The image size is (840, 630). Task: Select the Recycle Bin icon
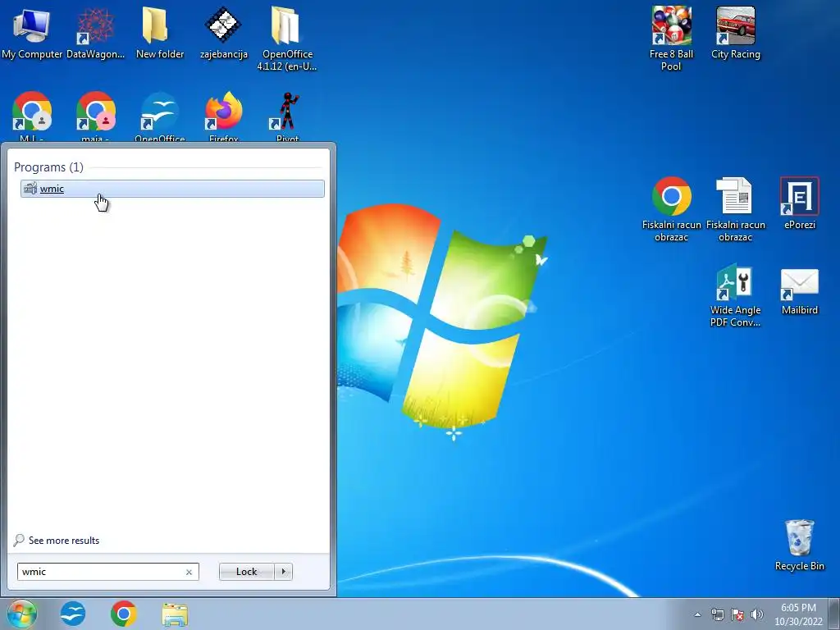click(x=799, y=545)
